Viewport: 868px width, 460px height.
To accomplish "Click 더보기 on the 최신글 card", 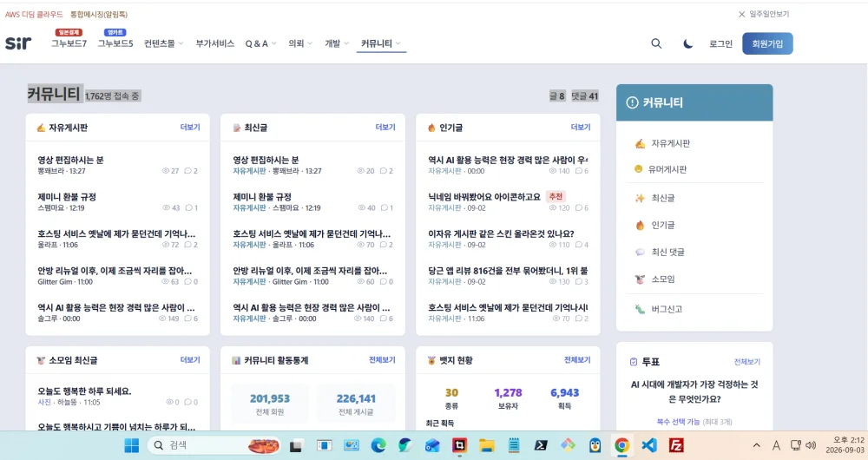I will tap(385, 128).
